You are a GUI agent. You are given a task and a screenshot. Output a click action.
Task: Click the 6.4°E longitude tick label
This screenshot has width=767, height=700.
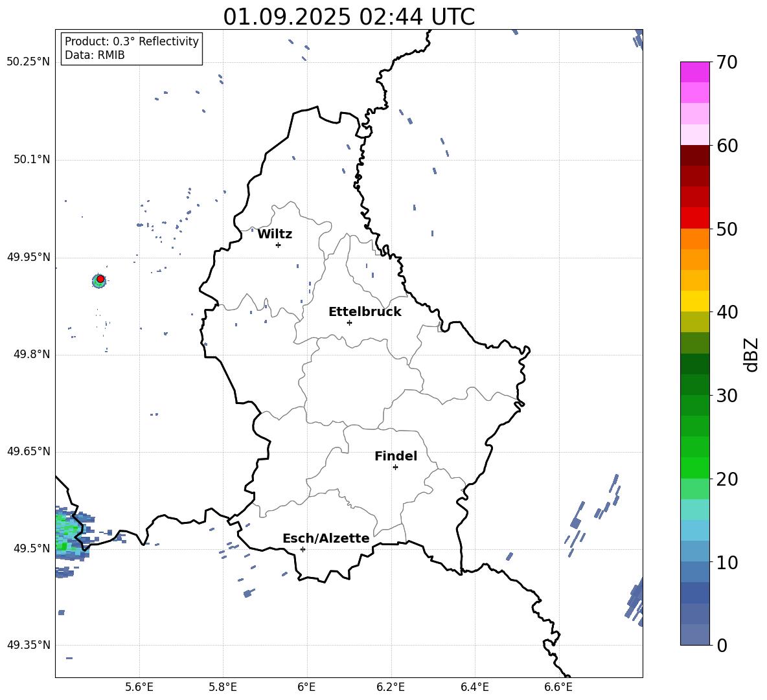474,687
